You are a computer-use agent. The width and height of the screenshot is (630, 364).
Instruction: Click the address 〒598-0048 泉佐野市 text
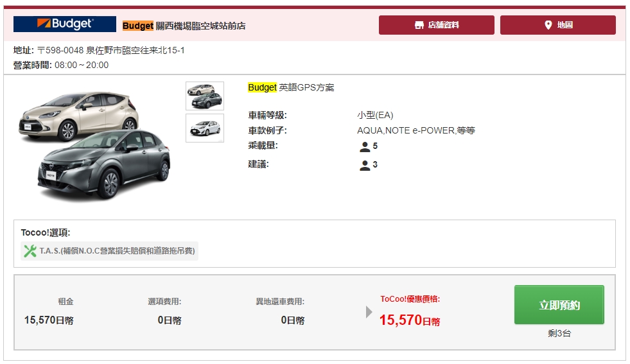(x=111, y=50)
